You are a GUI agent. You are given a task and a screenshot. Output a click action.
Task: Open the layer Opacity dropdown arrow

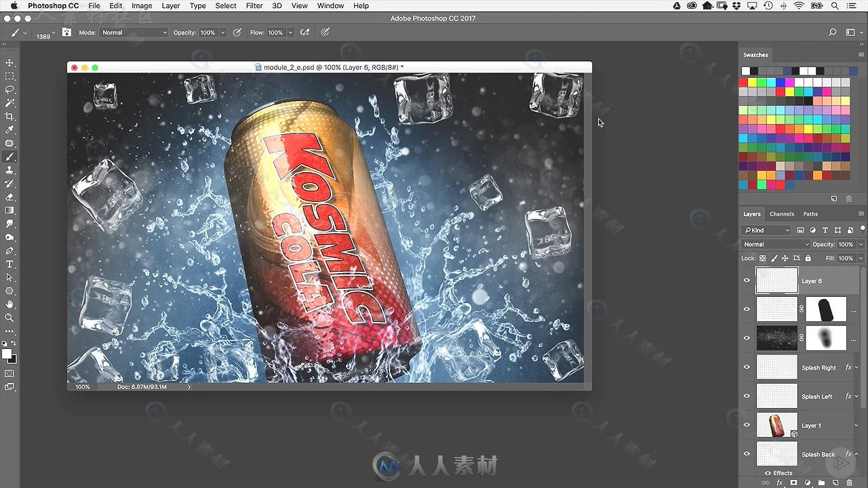point(861,244)
